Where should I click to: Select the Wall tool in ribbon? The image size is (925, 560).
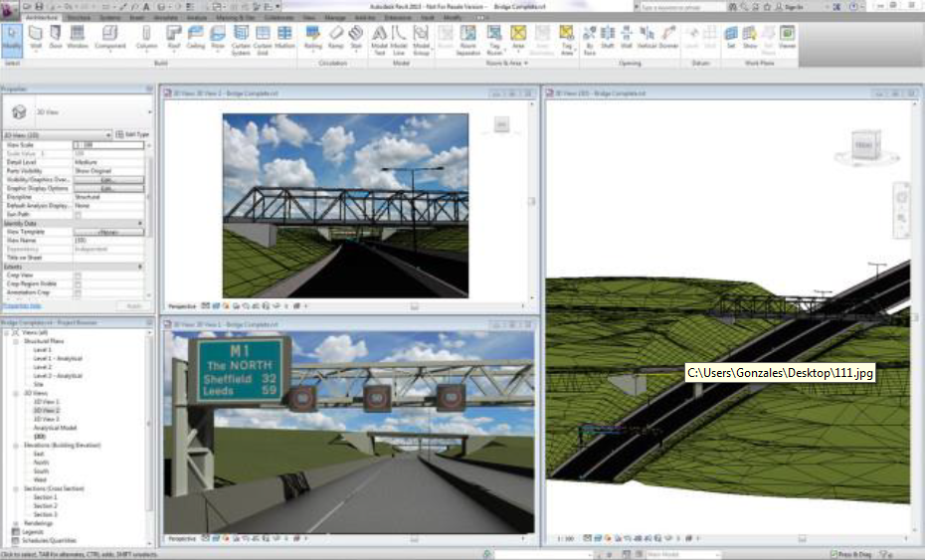(35, 38)
